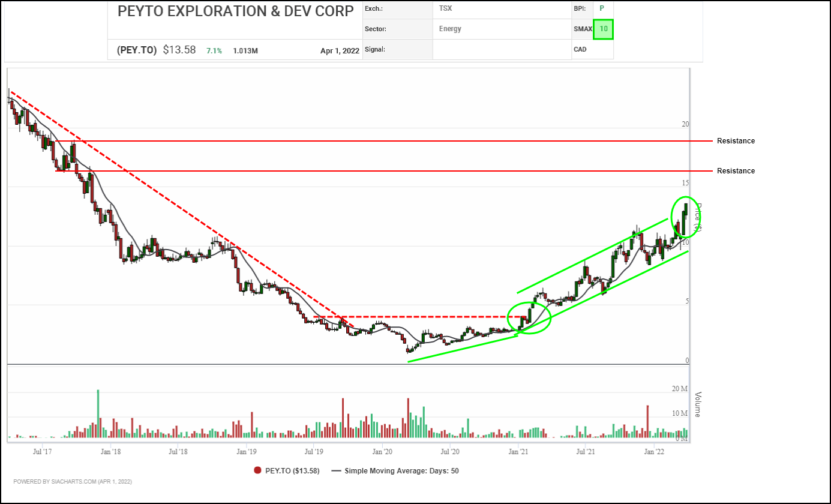Click Jan '22 on the time axis
Screen dimensions: 831x504
click(654, 451)
